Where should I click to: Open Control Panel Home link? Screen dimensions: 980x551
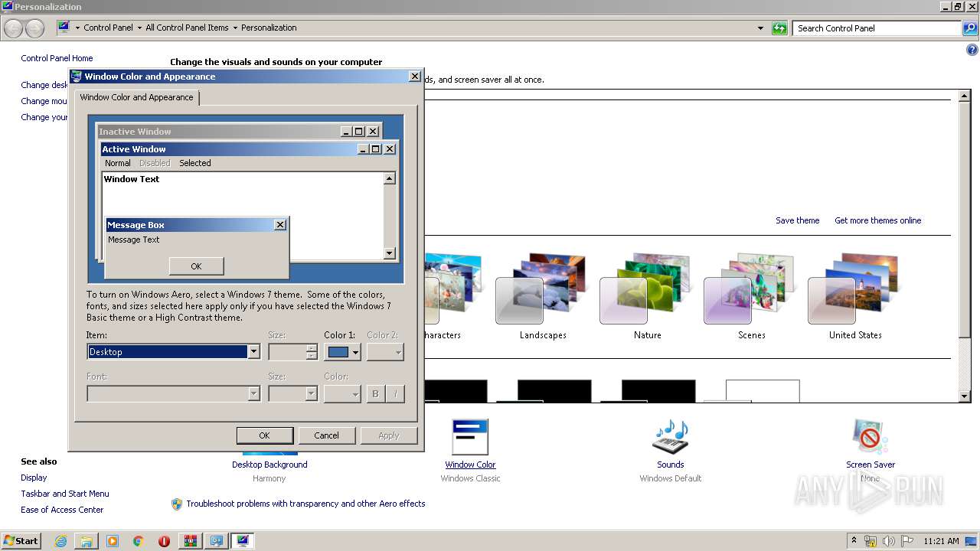tap(57, 58)
